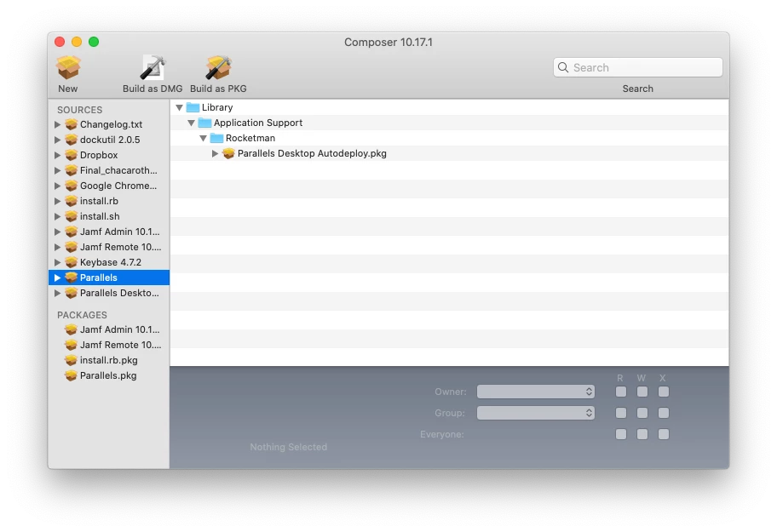Collapse the Library folder triangle

coord(180,107)
